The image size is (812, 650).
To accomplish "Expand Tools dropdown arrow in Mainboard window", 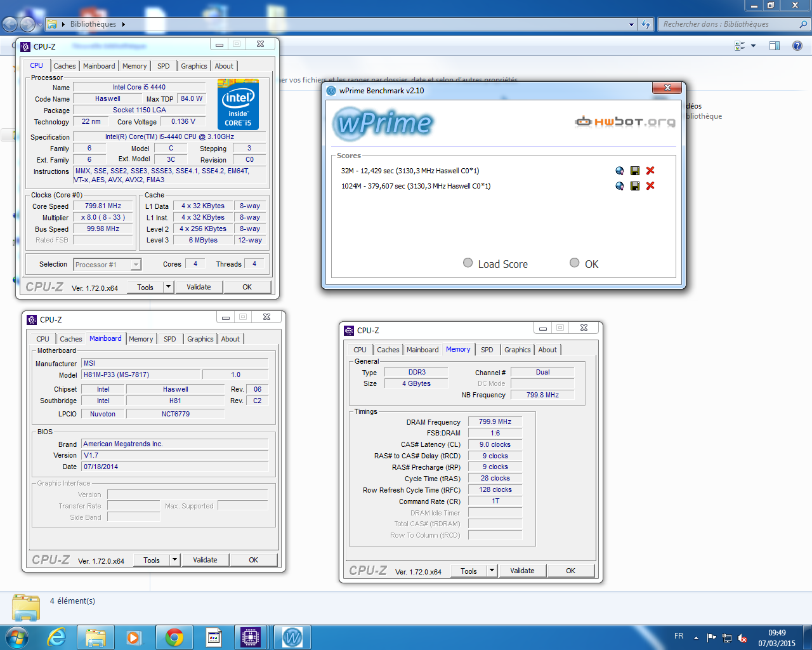I will pyautogui.click(x=174, y=560).
